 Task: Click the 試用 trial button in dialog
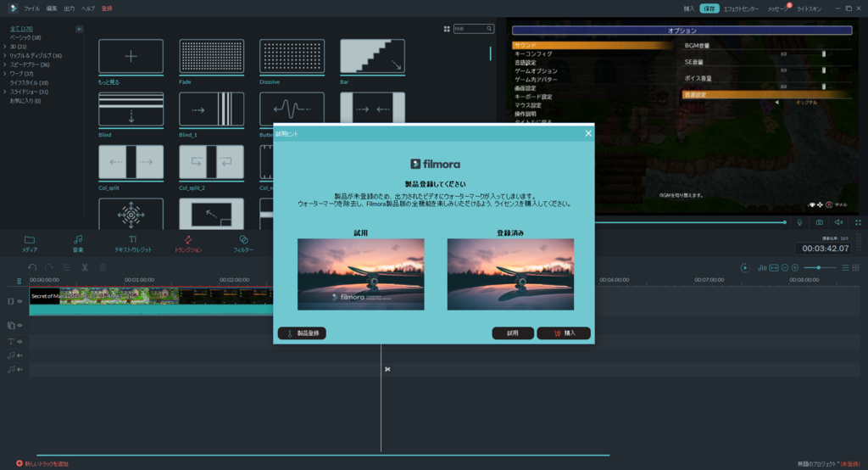(x=513, y=333)
